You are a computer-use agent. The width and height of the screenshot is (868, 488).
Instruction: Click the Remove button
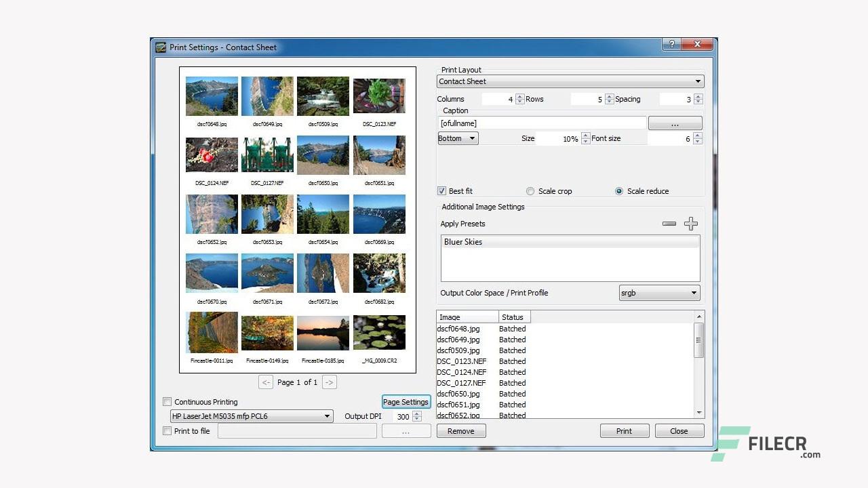coord(461,431)
